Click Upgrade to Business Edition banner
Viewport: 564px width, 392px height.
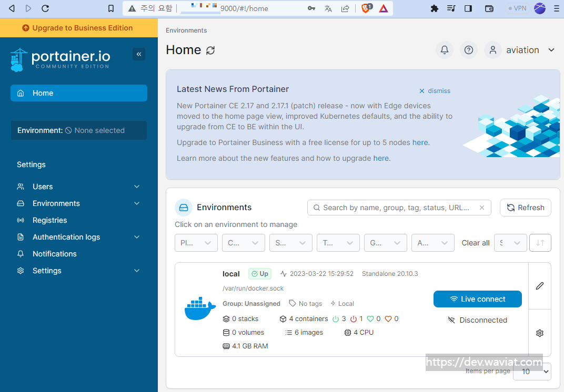(x=79, y=28)
